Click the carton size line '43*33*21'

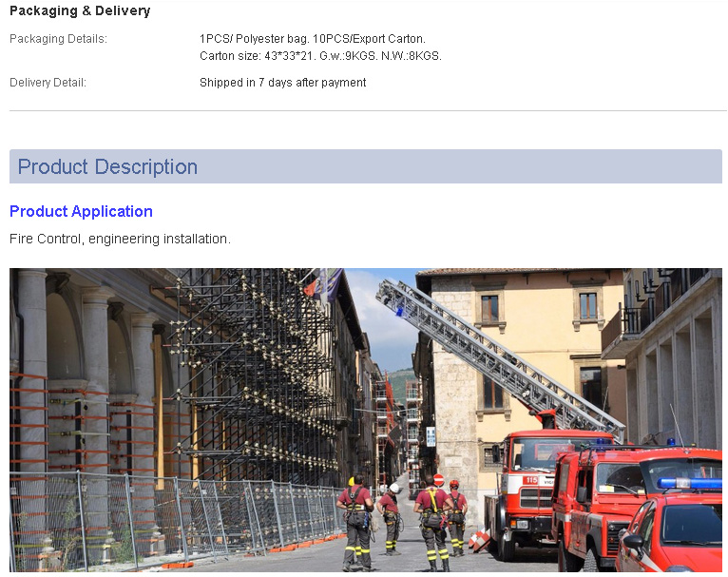point(320,56)
